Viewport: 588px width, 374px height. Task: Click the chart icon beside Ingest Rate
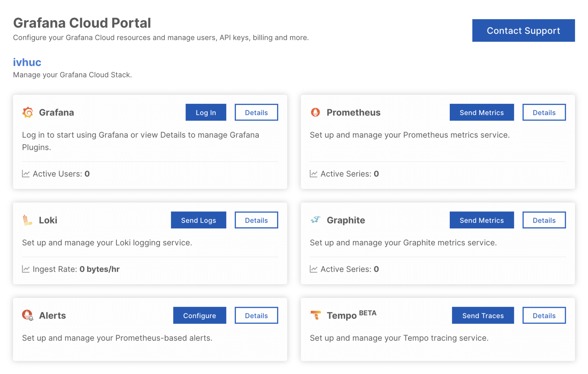pos(26,269)
